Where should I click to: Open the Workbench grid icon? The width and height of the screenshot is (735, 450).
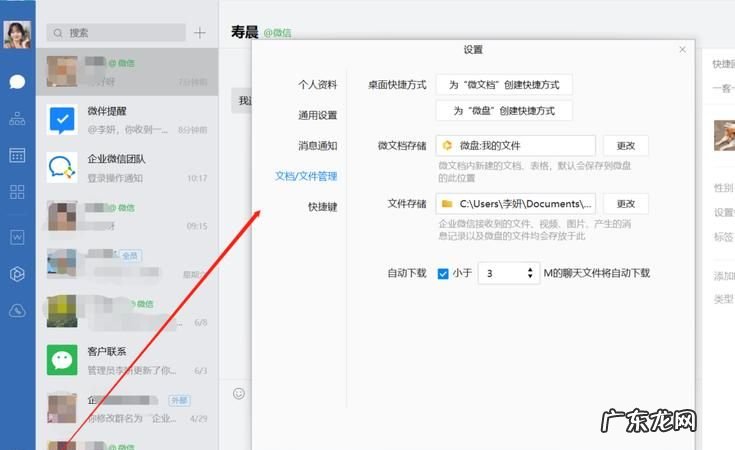point(17,192)
